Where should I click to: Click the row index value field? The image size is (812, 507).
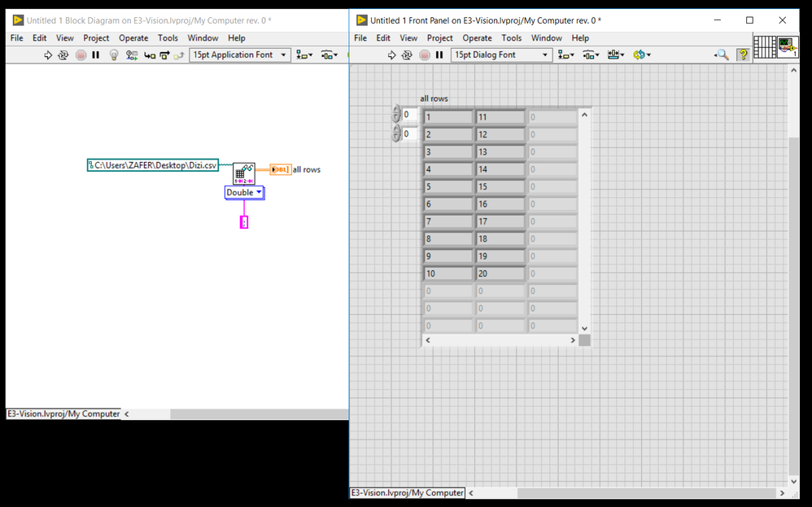click(409, 115)
